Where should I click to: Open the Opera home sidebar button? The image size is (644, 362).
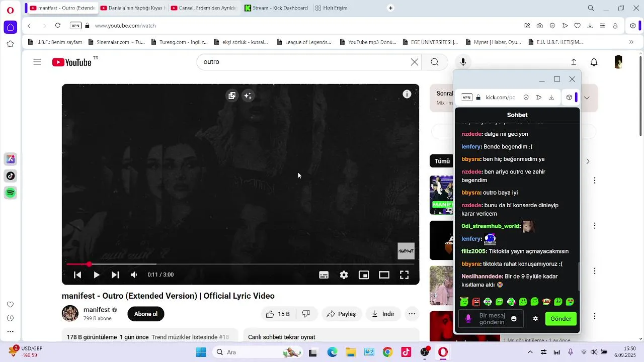coord(10,27)
